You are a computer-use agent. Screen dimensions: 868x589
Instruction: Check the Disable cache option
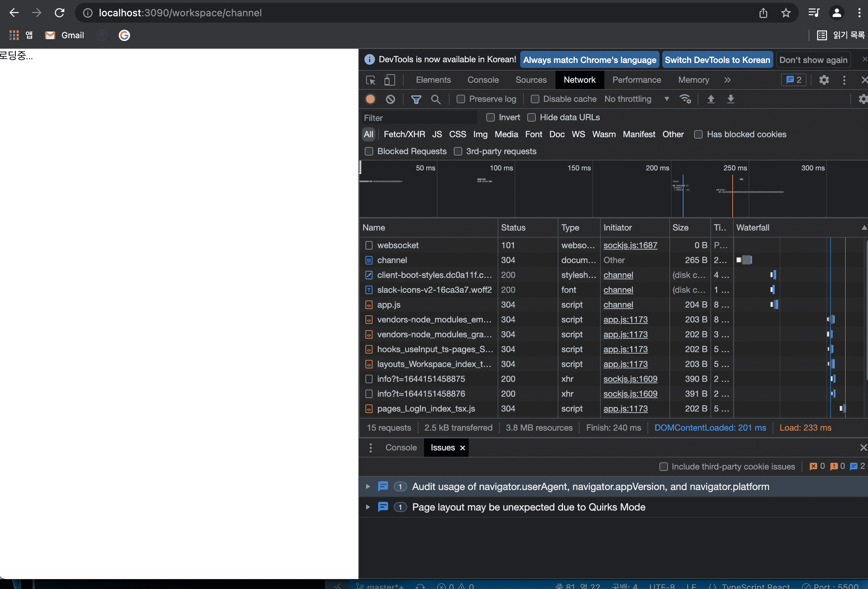coord(535,99)
